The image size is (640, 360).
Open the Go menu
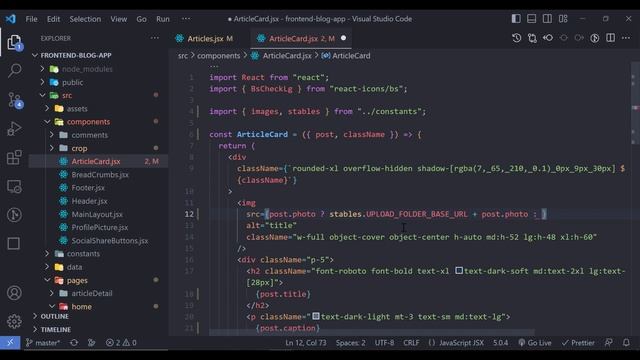[141, 19]
